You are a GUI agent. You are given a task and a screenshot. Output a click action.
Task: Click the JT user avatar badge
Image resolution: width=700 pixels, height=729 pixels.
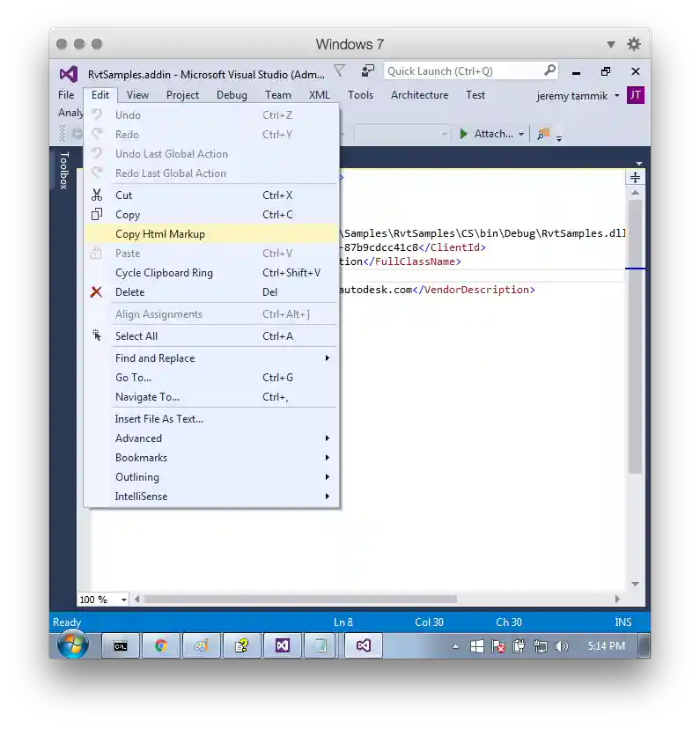tap(635, 95)
